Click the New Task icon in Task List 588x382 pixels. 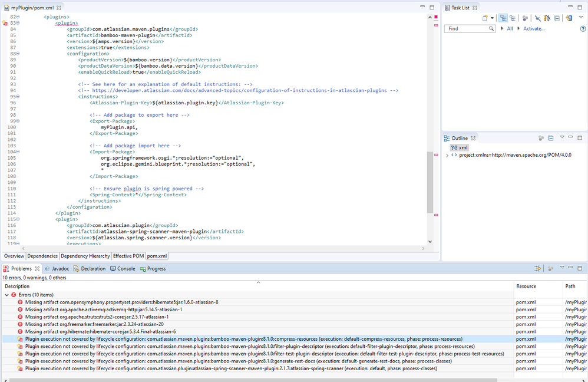484,18
